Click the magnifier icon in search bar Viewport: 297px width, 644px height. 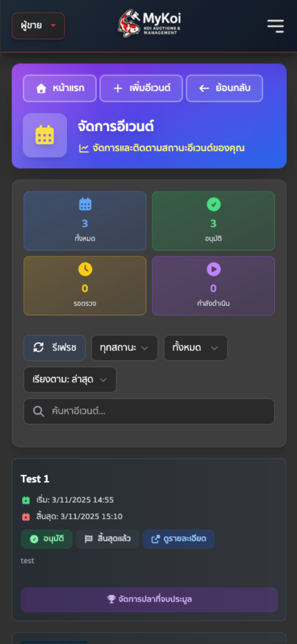38,411
